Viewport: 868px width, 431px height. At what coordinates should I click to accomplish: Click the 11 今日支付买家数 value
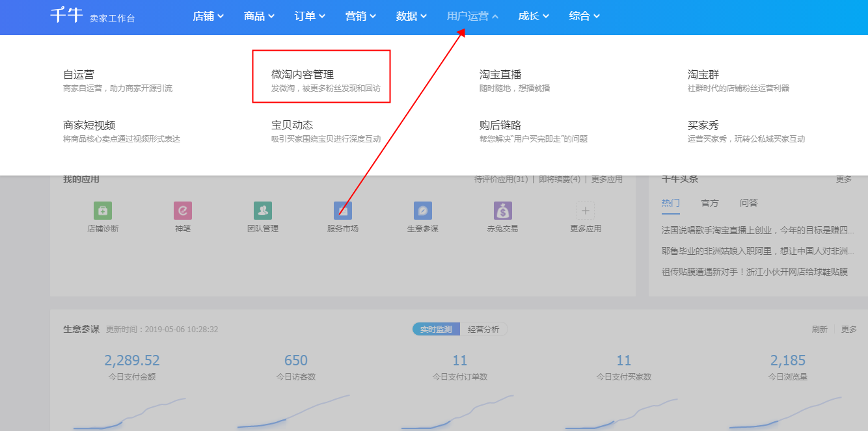click(624, 360)
